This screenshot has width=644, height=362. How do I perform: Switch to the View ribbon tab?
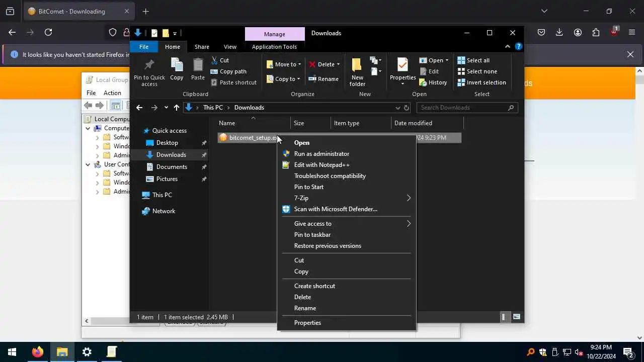230,47
